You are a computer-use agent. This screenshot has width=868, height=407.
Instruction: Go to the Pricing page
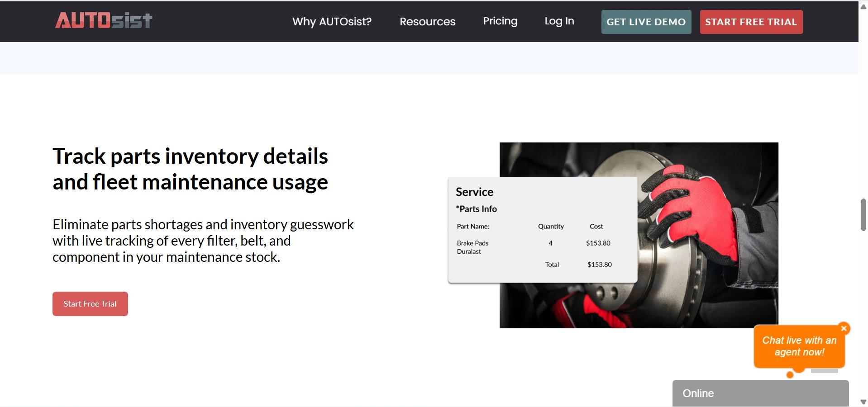pyautogui.click(x=500, y=21)
